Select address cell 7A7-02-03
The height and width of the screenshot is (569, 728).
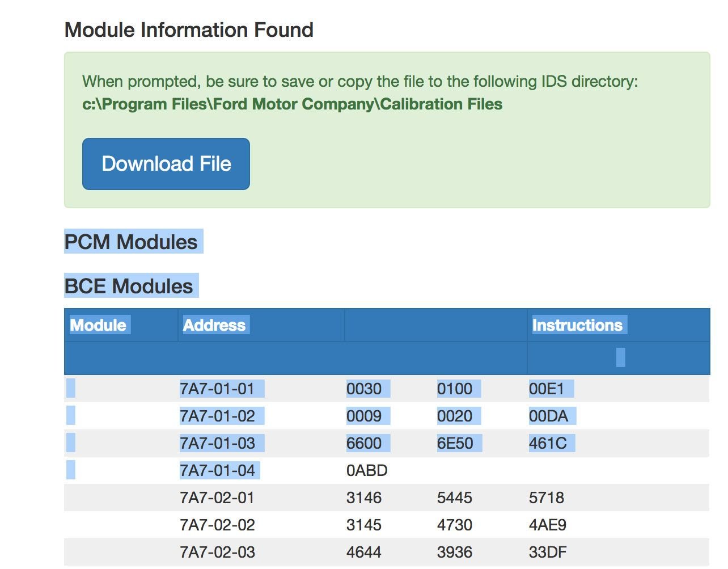[217, 553]
